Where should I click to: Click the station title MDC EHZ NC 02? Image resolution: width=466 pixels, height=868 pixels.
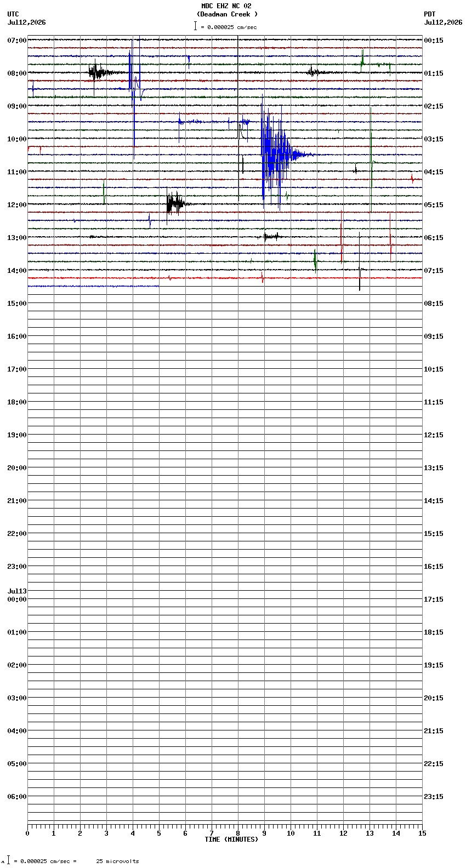(x=226, y=6)
